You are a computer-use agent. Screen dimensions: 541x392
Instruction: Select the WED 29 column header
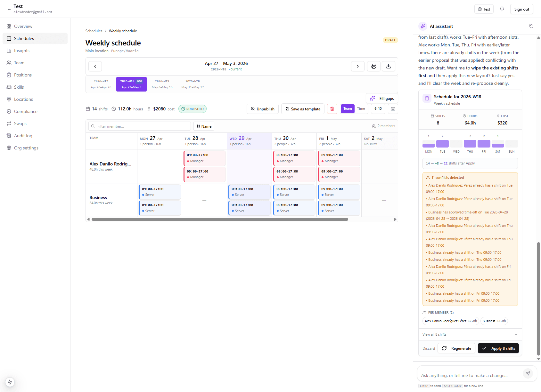[249, 141]
